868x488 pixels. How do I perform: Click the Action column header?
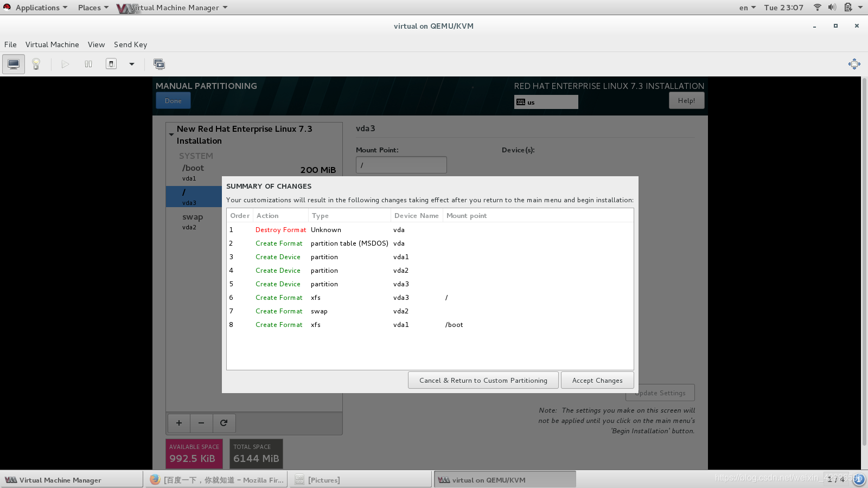280,215
